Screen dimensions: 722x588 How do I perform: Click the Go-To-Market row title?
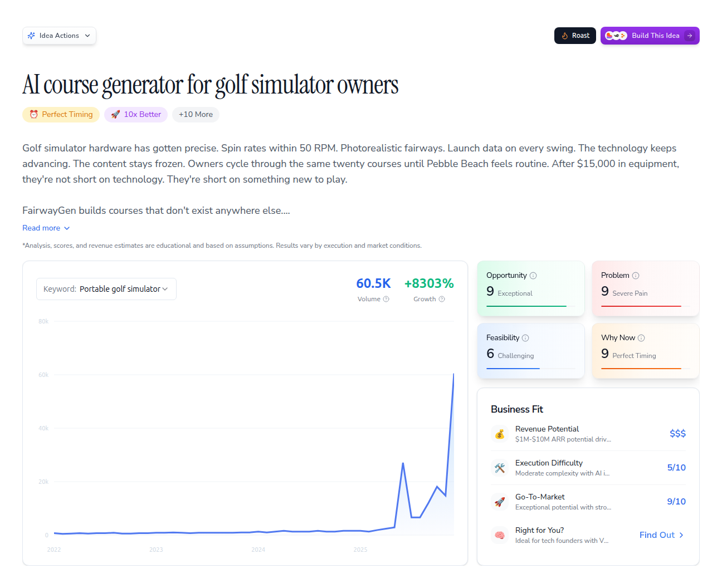(x=540, y=497)
